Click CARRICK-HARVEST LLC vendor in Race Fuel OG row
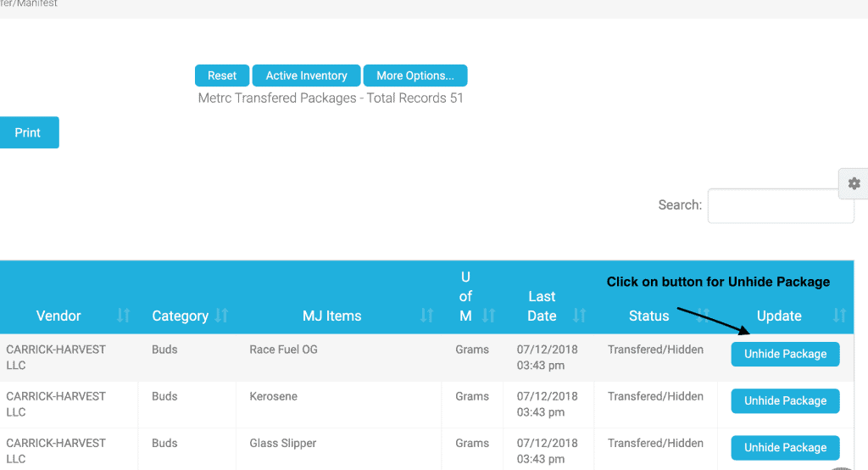The image size is (868, 470). (x=56, y=357)
